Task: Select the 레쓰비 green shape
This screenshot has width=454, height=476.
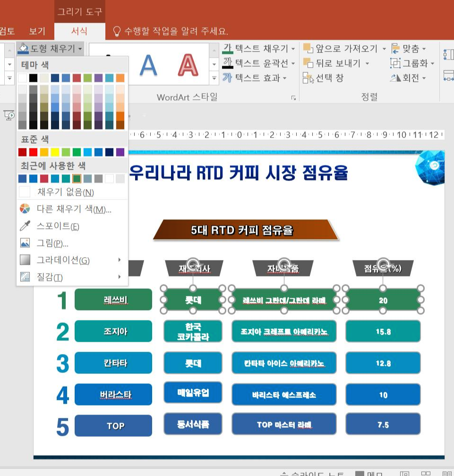Action: (x=113, y=300)
